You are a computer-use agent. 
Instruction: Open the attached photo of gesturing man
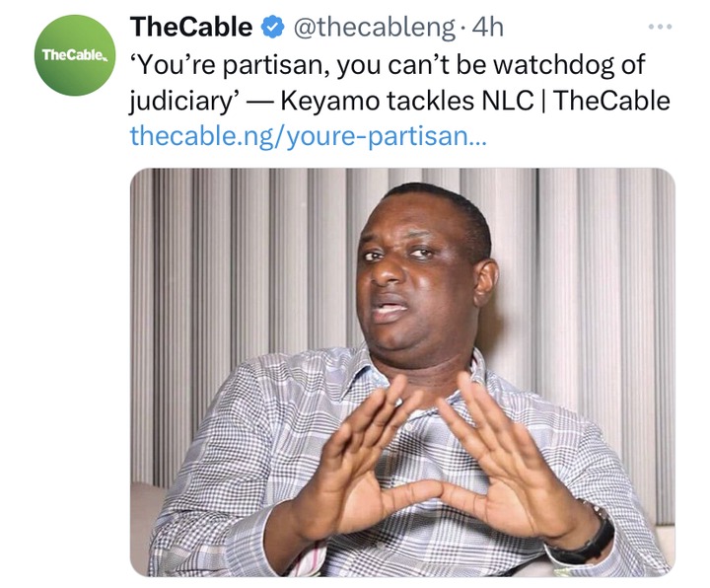point(402,372)
